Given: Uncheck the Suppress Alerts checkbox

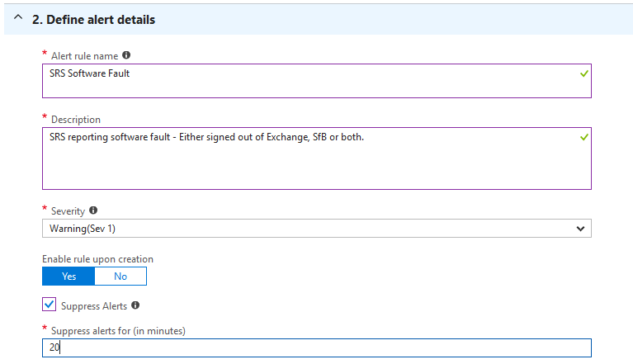Looking at the screenshot, I should pos(50,305).
